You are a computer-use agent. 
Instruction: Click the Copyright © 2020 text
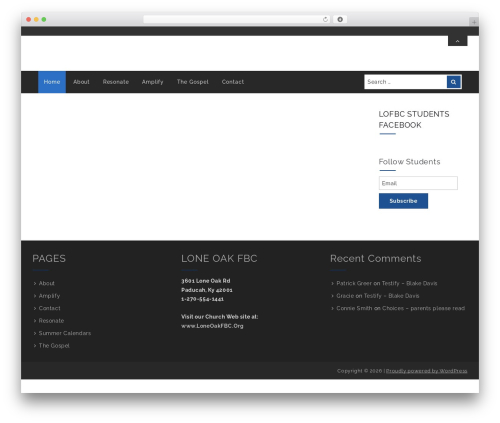pyautogui.click(x=359, y=371)
